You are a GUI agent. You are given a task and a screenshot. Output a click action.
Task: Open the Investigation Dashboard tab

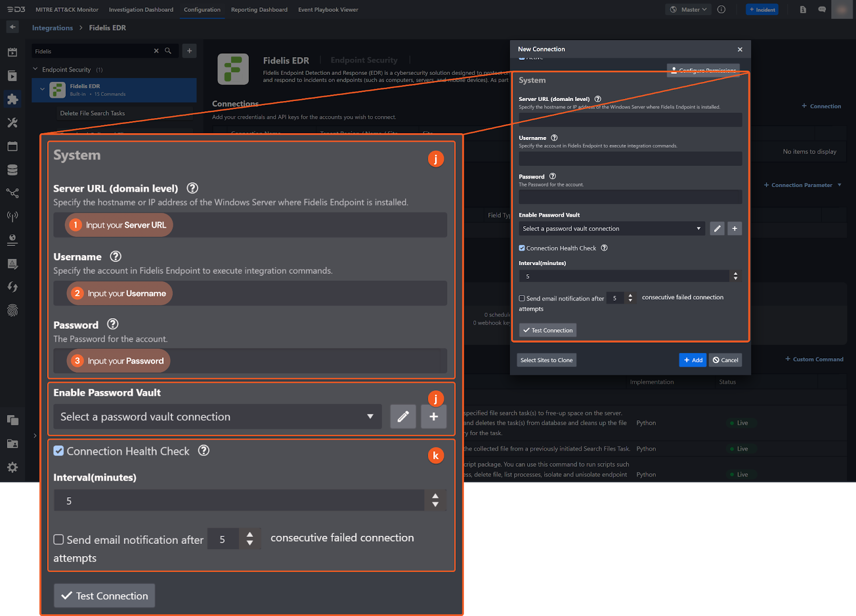pos(141,10)
